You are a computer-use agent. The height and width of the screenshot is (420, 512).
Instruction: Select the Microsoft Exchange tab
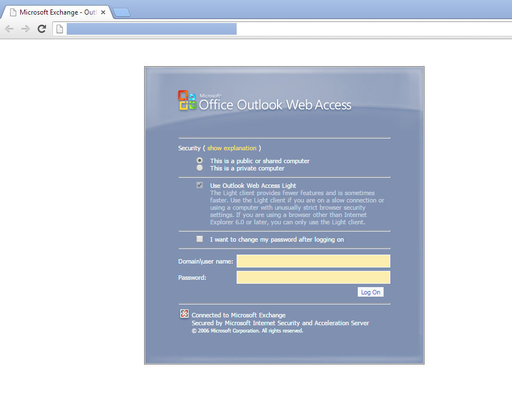[x=57, y=12]
